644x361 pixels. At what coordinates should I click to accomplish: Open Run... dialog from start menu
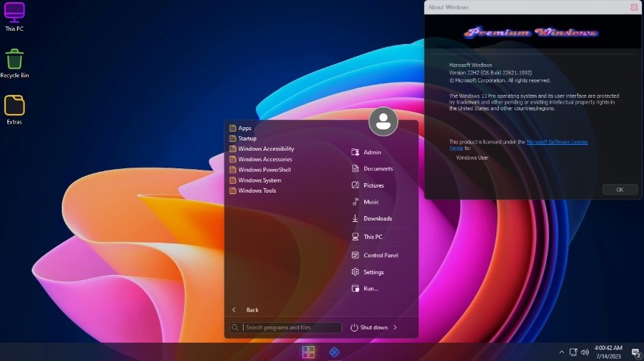365,288
